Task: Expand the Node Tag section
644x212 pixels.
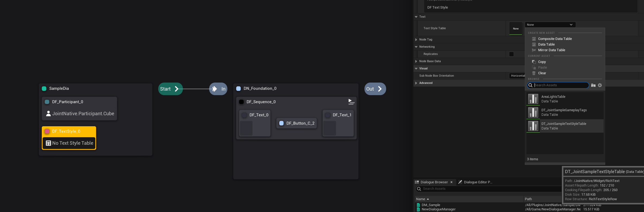Action: point(416,40)
